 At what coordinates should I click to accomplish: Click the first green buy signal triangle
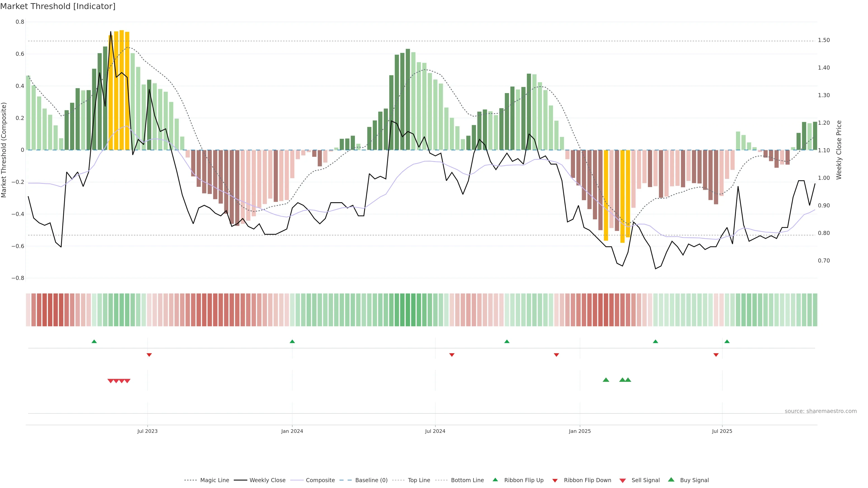606,380
